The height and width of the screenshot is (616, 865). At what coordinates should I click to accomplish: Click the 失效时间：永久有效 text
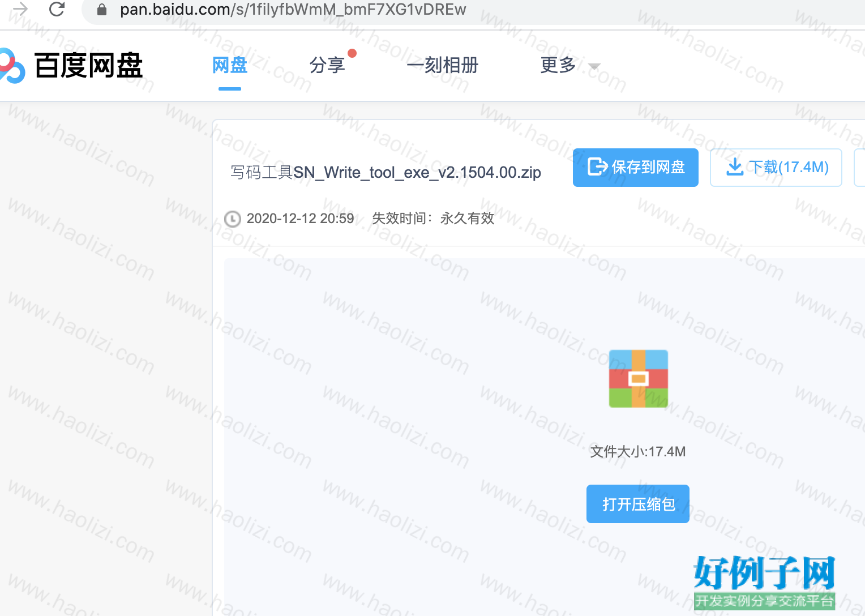pos(433,219)
